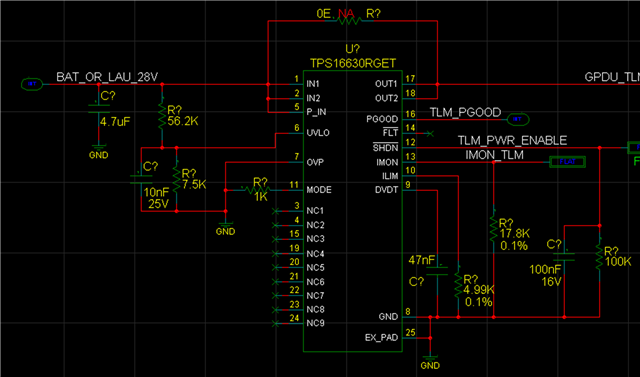Screen dimensions: 640x377
Task: Select the FLAT port symbol on IMON_TLM net
Action: [x=567, y=162]
